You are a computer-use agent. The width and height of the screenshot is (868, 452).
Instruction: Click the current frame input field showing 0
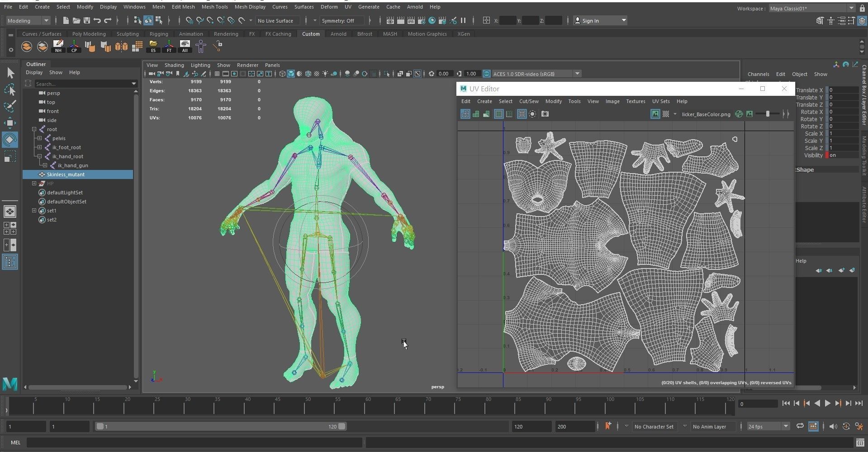pos(758,404)
